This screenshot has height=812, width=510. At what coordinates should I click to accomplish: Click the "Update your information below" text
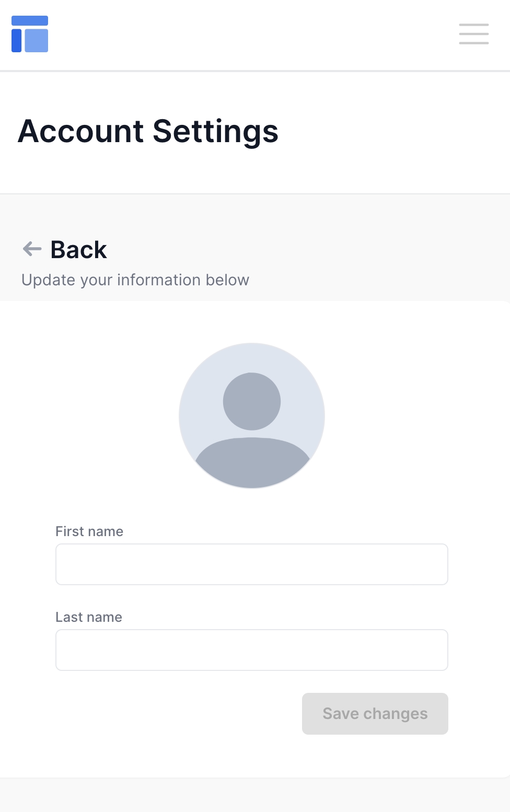(x=135, y=280)
